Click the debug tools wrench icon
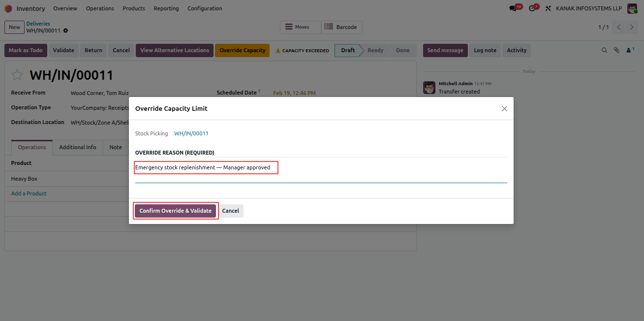The height and width of the screenshot is (321, 644). pyautogui.click(x=548, y=8)
